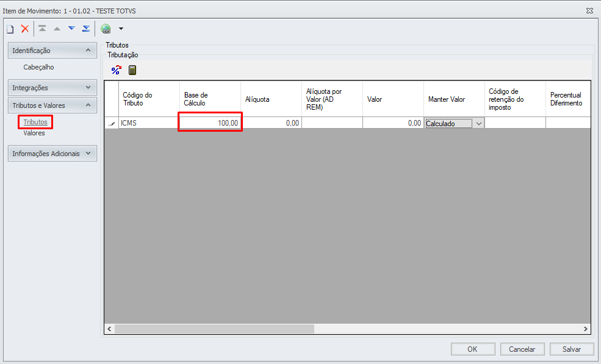Click the Valor 0,00 cell
Image resolution: width=601 pixels, height=364 pixels.
pyautogui.click(x=393, y=123)
